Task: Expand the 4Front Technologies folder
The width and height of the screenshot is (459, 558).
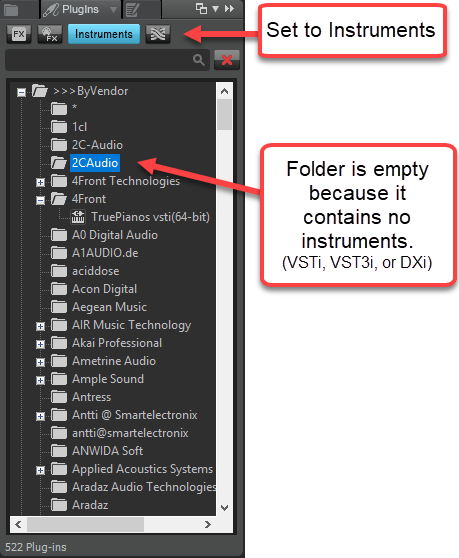Action: click(x=41, y=183)
